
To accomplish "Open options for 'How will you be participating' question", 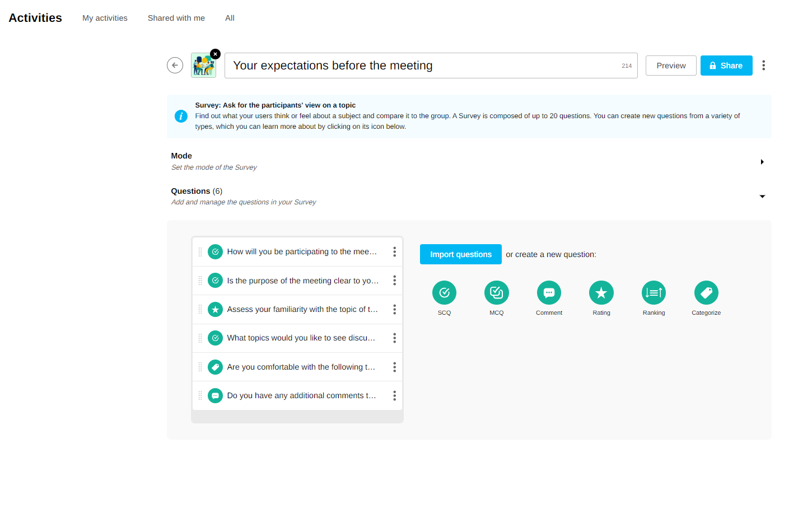I will tap(394, 252).
